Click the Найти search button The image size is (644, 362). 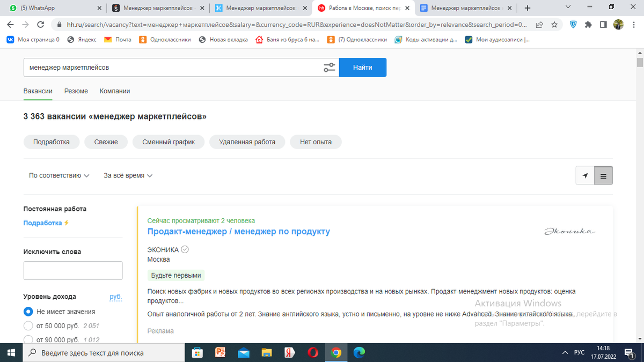pos(363,68)
